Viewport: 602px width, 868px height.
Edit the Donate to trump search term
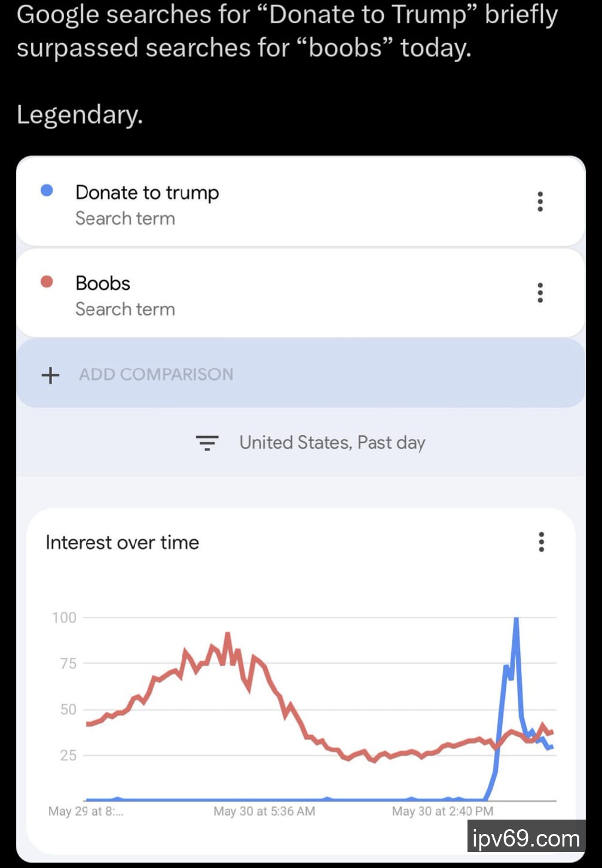click(147, 193)
